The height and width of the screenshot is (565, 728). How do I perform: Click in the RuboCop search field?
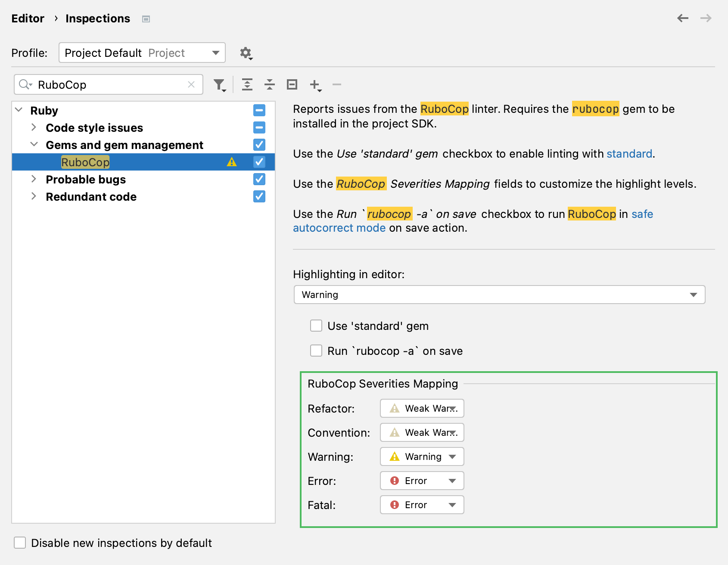[x=109, y=84]
